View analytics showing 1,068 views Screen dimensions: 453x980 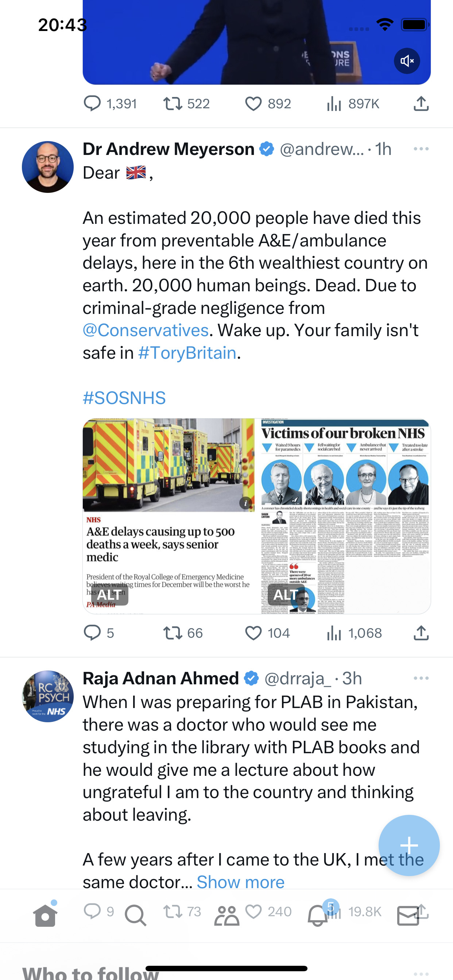[354, 633]
